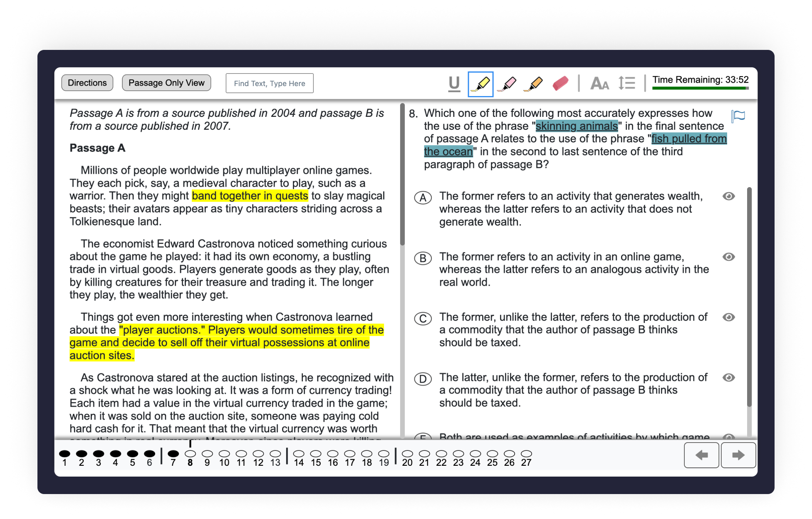Viewport: 812px width, 519px height.
Task: Select answer choice B
Action: [423, 258]
